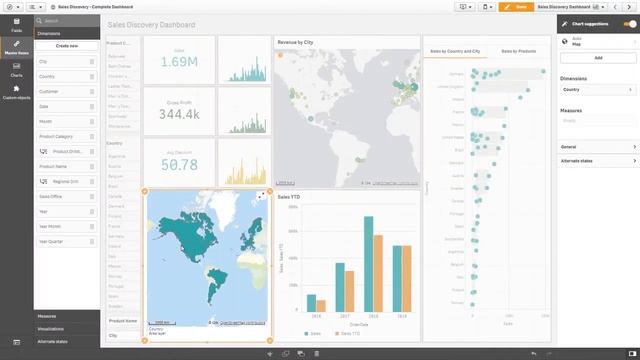Screen dimensions: 640x360
Task: Click the Chart suggestions wand icon
Action: (x=565, y=24)
